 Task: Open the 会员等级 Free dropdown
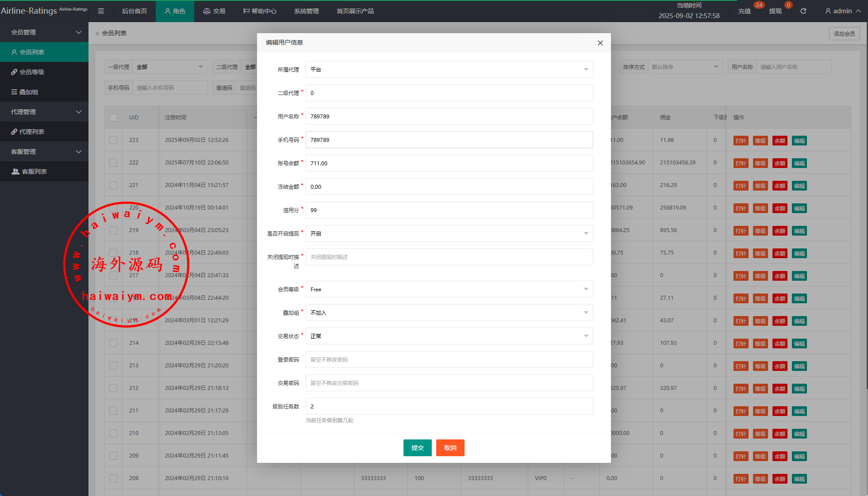coord(449,289)
